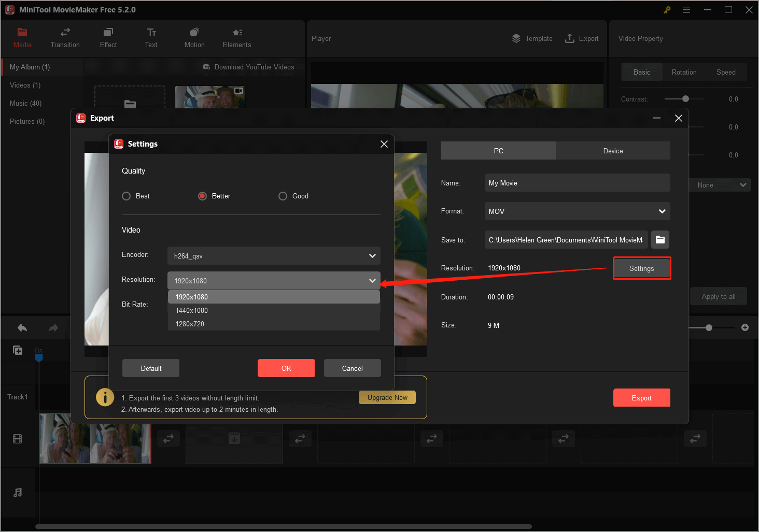This screenshot has width=759, height=532.
Task: Select the 1280x720 resolution option
Action: pos(190,323)
